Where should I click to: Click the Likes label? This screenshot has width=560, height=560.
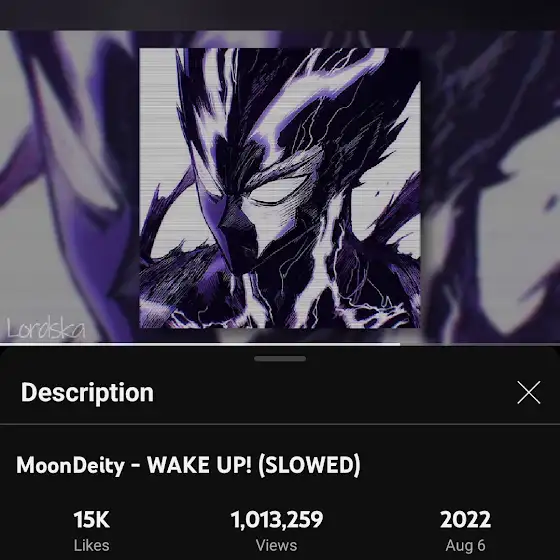pos(91,545)
